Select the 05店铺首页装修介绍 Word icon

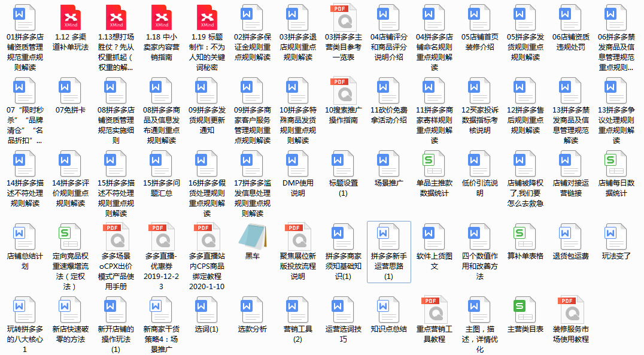click(480, 17)
